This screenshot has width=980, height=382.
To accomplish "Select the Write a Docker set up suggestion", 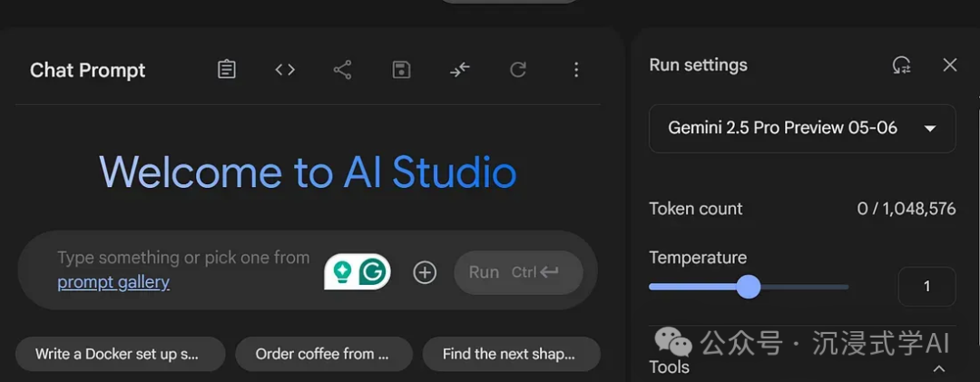I will (120, 354).
